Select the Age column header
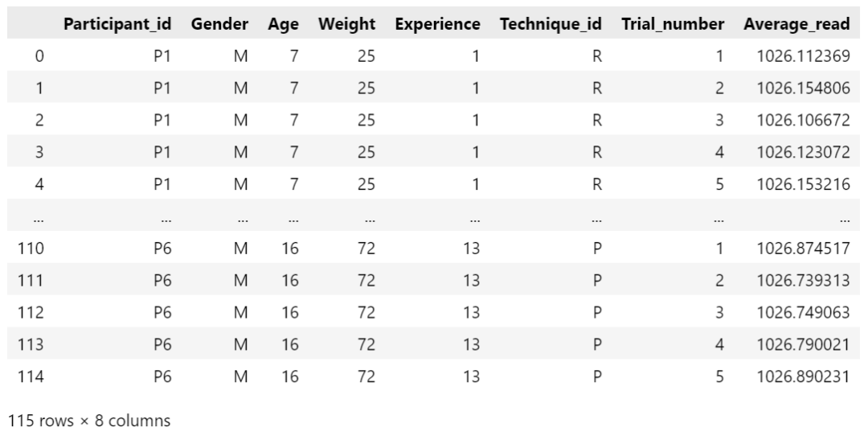The height and width of the screenshot is (440, 868). click(x=283, y=24)
